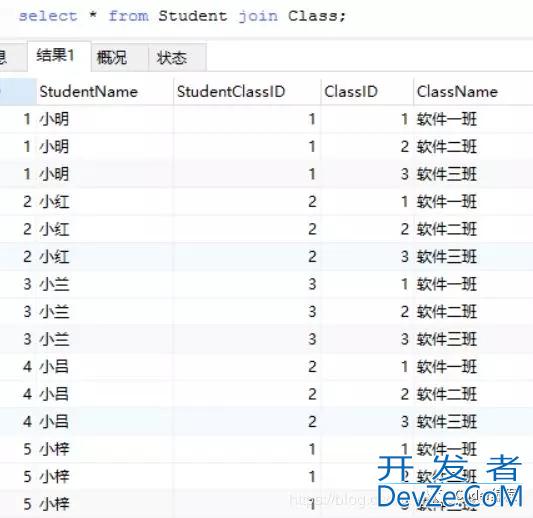
Task: Select 软件一班 in the 小吕 row
Action: 447,367
